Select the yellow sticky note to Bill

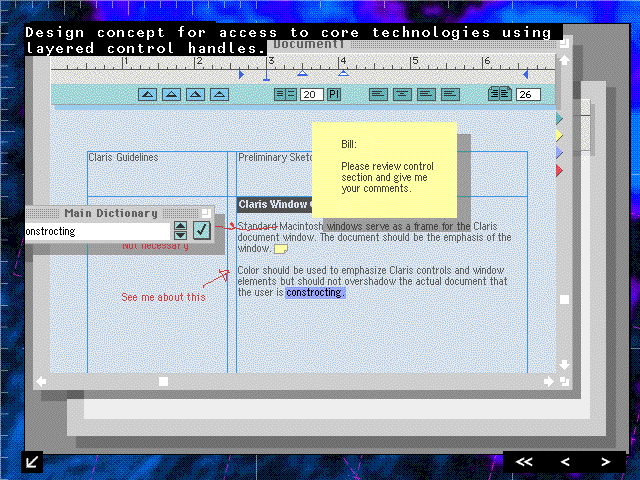tap(384, 170)
